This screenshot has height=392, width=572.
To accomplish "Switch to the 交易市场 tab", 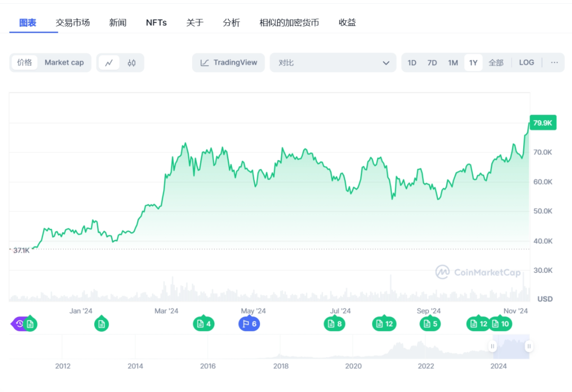I will tap(72, 22).
